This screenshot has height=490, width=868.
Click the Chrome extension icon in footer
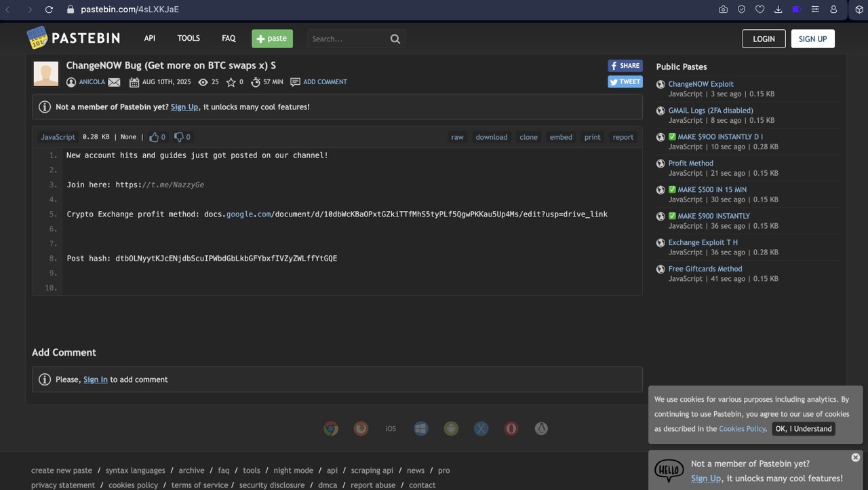click(331, 428)
